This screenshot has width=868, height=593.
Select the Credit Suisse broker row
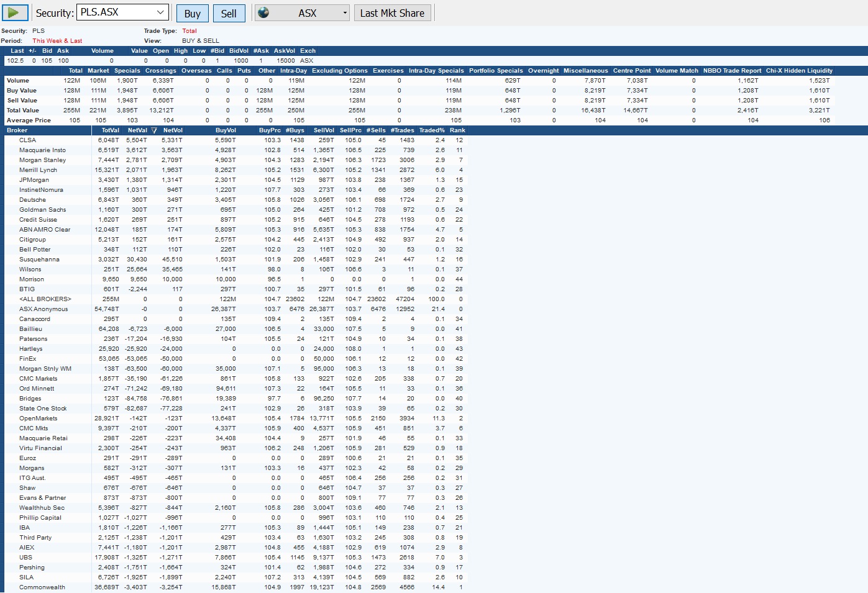235,220
